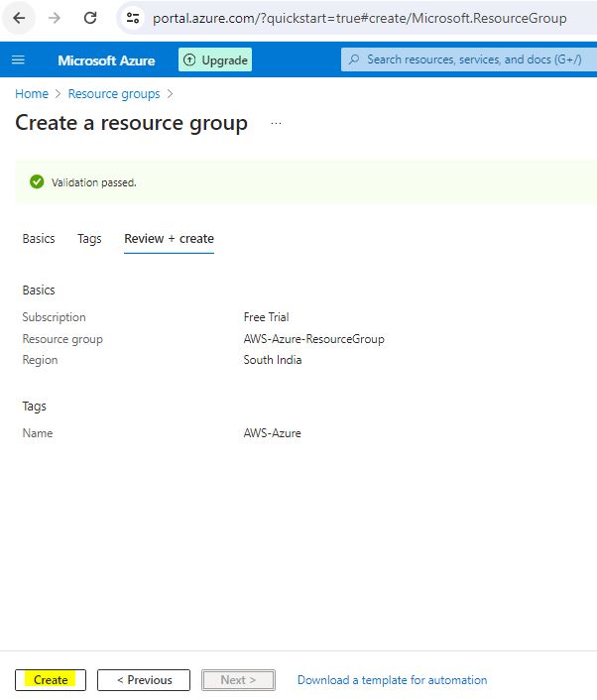This screenshot has width=597, height=700.
Task: Open the ellipsis menu beside page title
Action: point(276,124)
